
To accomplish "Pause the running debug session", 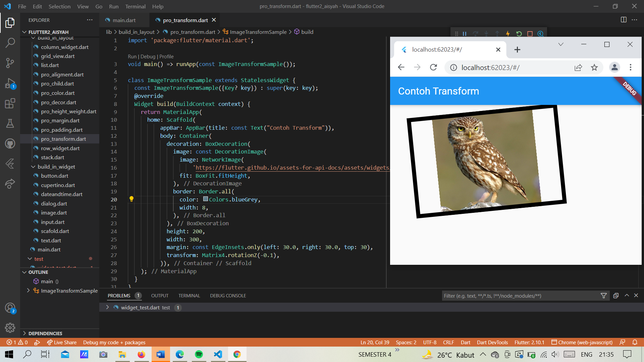I will tap(465, 34).
